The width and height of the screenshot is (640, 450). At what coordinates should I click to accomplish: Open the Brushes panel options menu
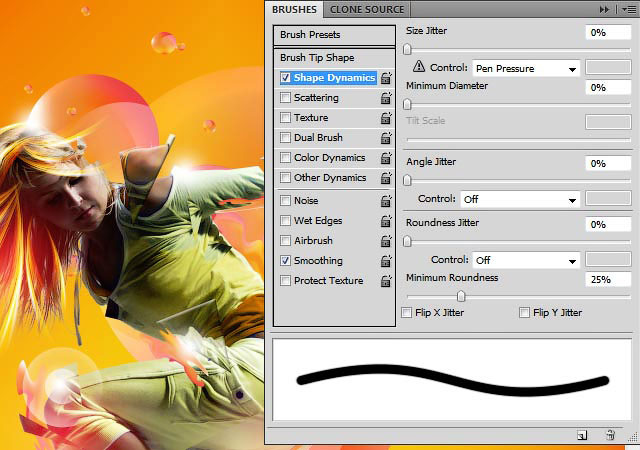click(x=629, y=9)
